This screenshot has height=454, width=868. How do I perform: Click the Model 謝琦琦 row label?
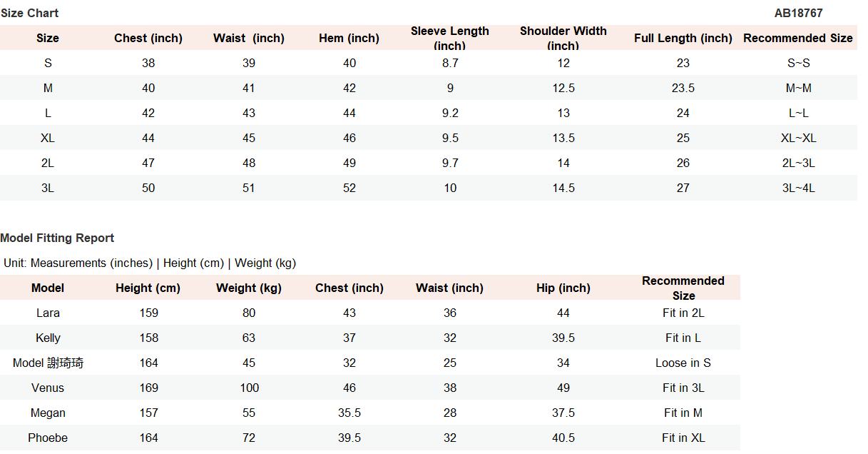tap(48, 363)
